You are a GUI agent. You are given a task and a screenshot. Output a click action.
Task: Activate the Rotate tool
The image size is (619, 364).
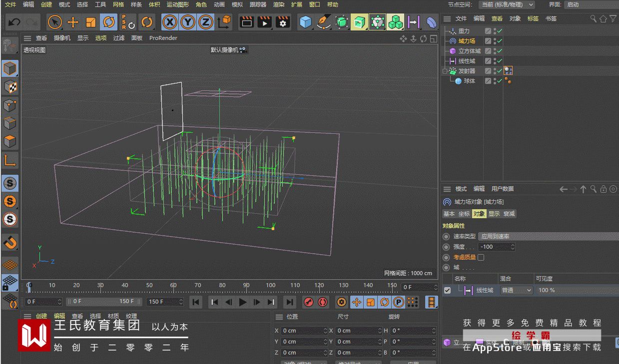click(108, 22)
